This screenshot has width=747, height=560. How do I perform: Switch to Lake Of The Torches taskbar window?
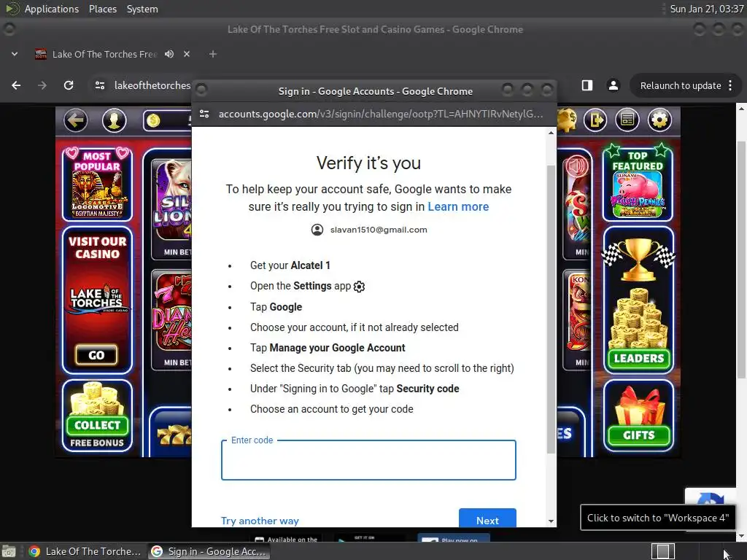(85, 551)
